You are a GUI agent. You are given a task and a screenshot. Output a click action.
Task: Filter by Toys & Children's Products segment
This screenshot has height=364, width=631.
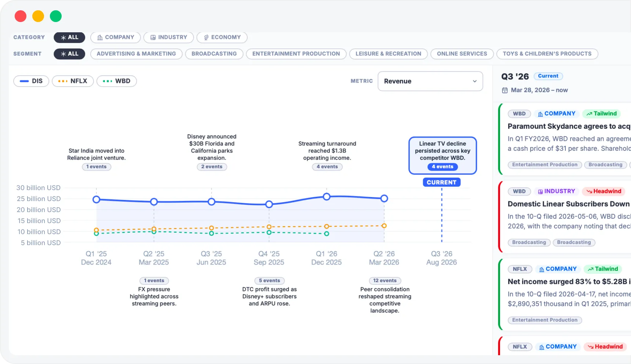click(547, 54)
